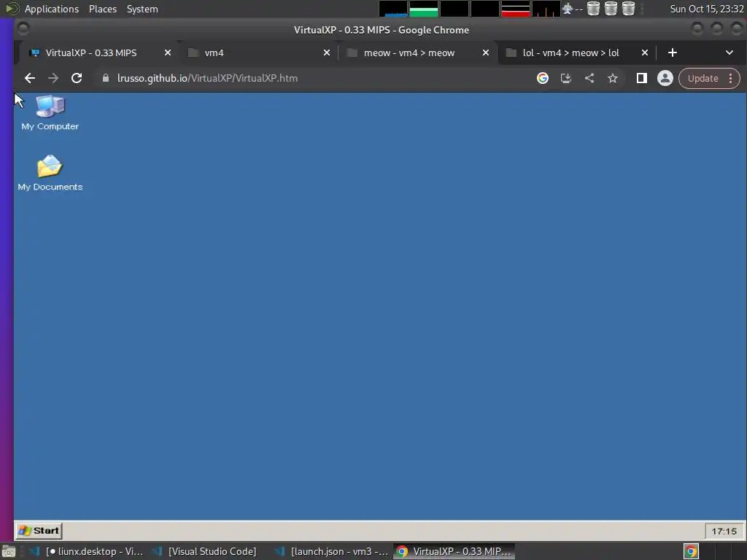Open the My Computer desktop icon
This screenshot has width=747, height=560.
click(x=50, y=113)
